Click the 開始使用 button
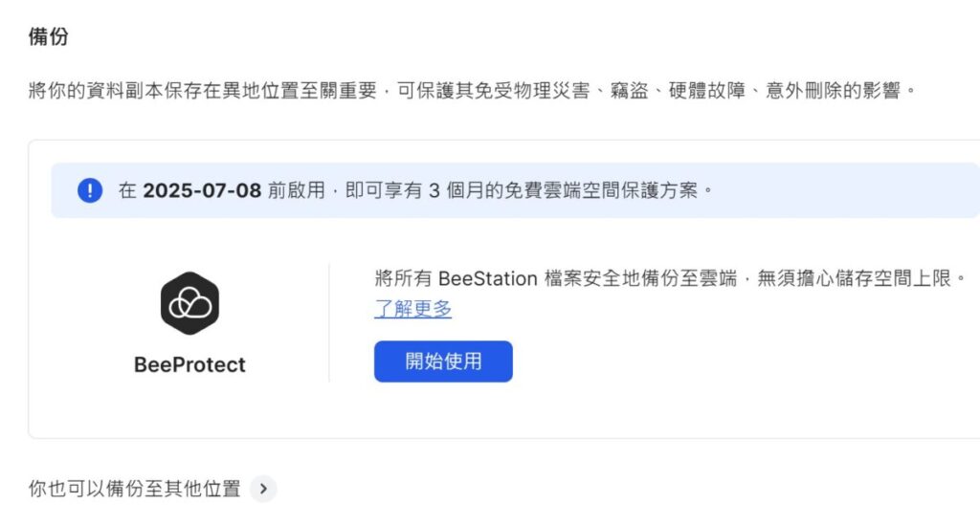This screenshot has width=980, height=525. pos(443,361)
